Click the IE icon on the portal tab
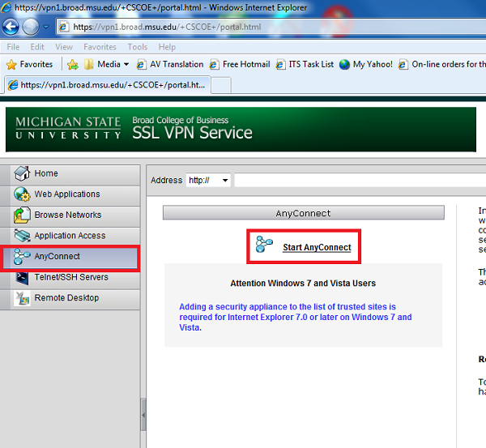The image size is (486, 448). (x=13, y=84)
